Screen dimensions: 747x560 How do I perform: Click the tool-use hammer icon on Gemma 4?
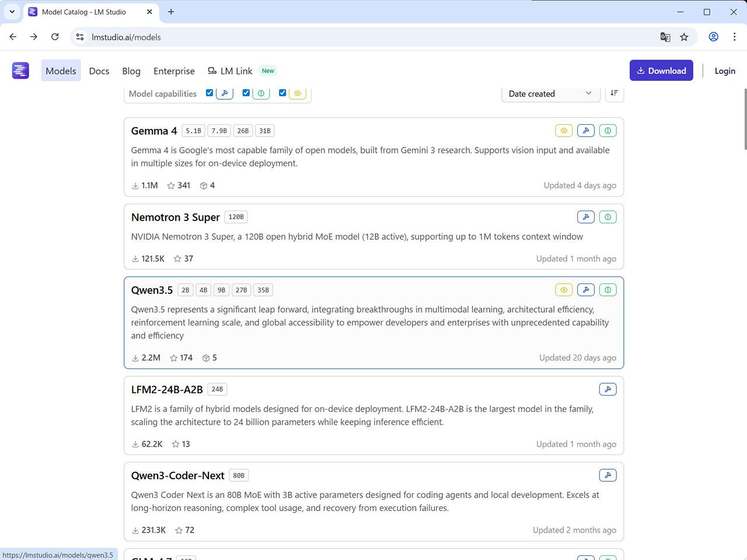tap(586, 131)
